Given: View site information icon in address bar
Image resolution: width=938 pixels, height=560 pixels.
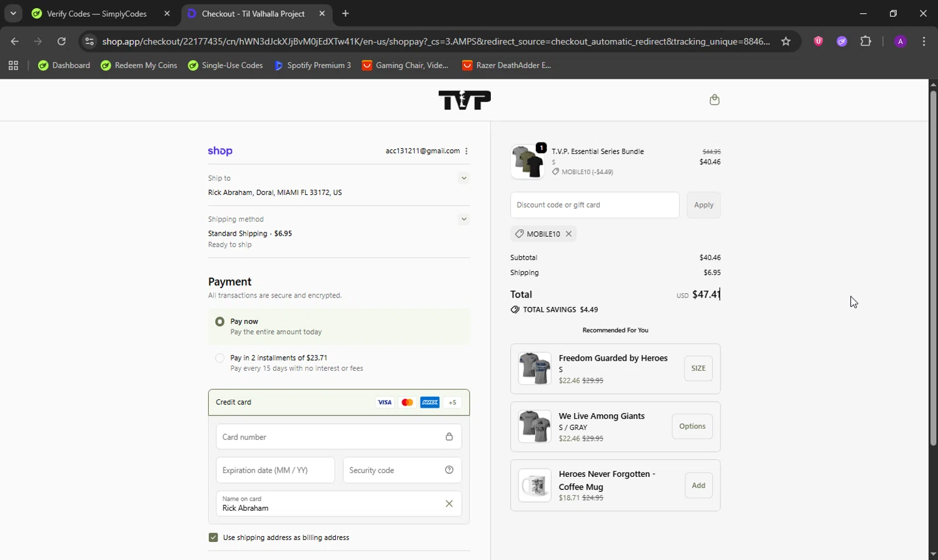Looking at the screenshot, I should pyautogui.click(x=89, y=41).
